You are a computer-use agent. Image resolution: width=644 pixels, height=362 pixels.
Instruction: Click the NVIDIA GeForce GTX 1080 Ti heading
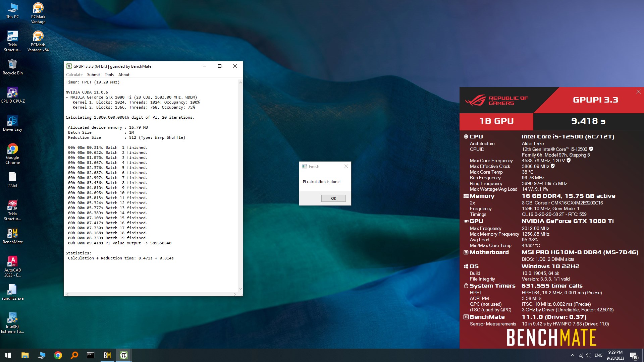(568, 221)
